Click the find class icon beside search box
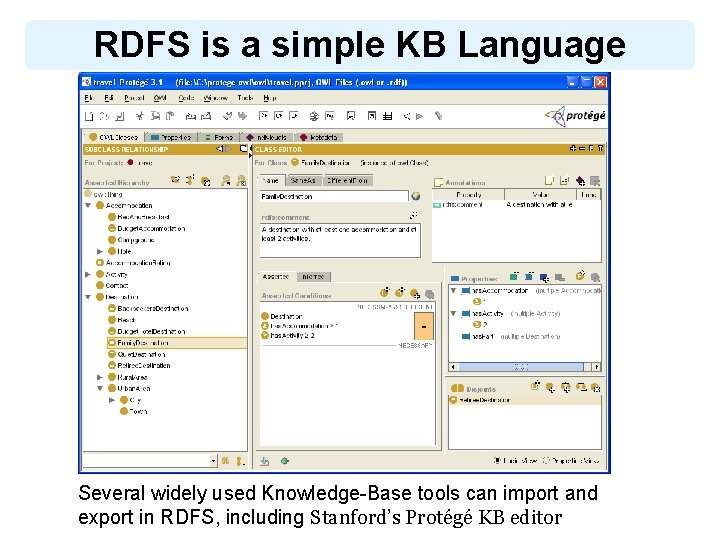This screenshot has width=720, height=540. pyautogui.click(x=225, y=461)
